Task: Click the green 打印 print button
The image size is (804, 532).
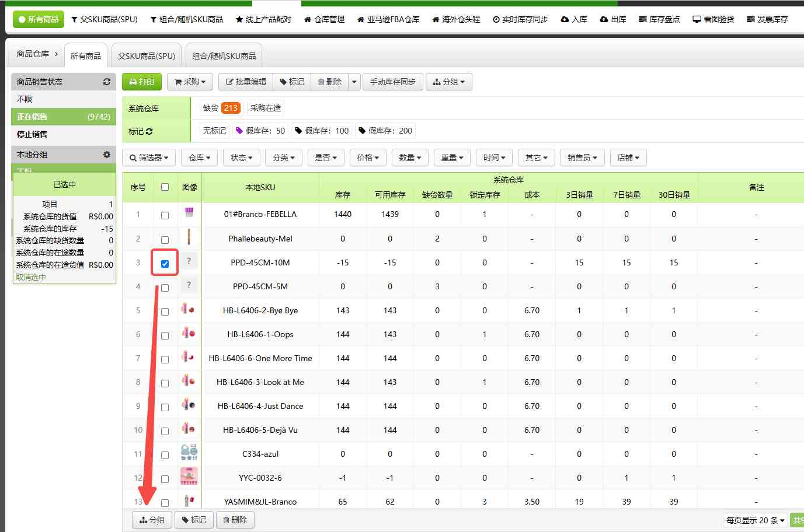Action: coord(141,82)
